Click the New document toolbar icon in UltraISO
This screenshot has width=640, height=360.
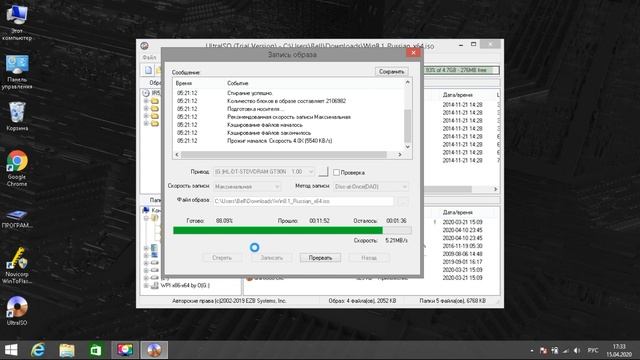pos(149,70)
